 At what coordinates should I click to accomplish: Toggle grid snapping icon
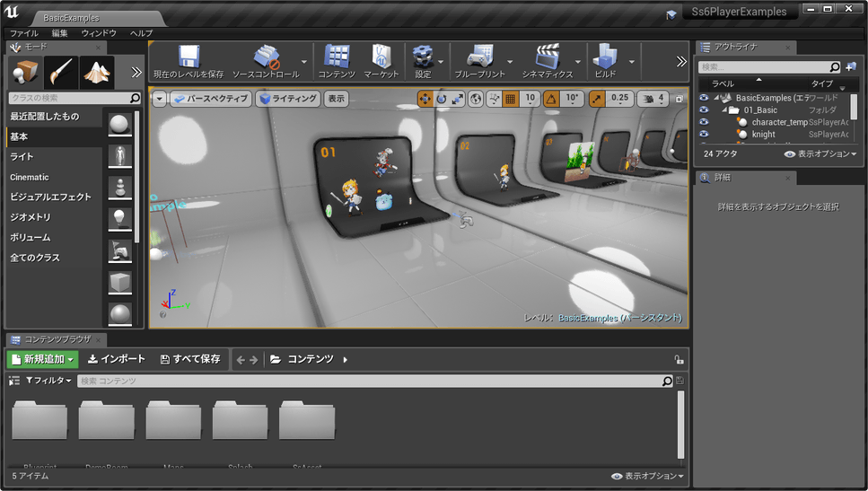point(511,99)
